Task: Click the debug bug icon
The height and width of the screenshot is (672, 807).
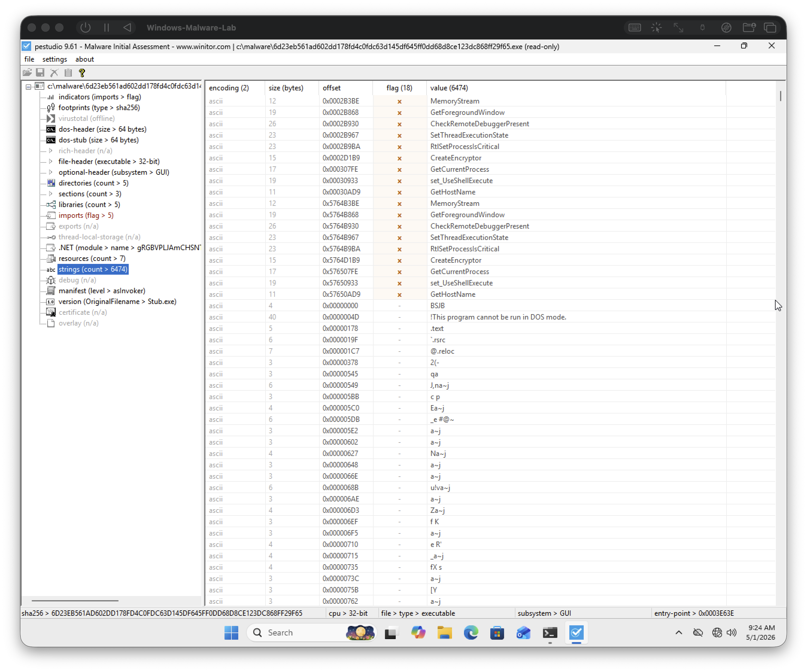Action: (x=51, y=280)
